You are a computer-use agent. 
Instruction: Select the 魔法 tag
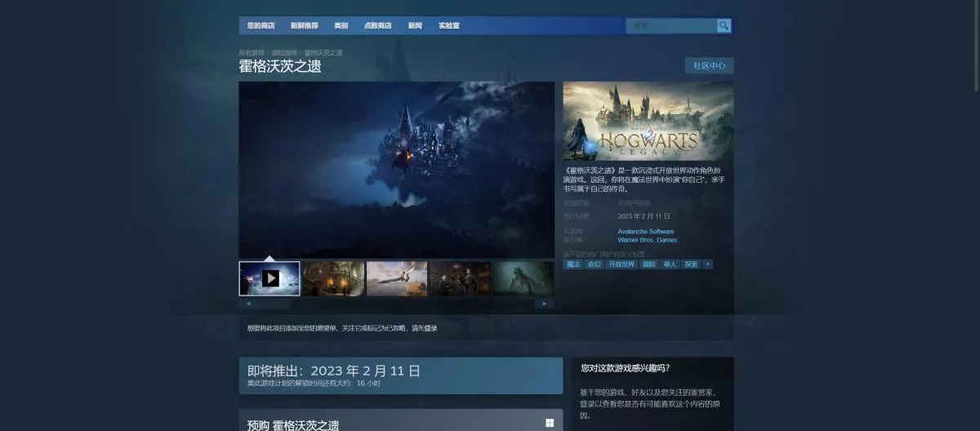[x=572, y=264]
